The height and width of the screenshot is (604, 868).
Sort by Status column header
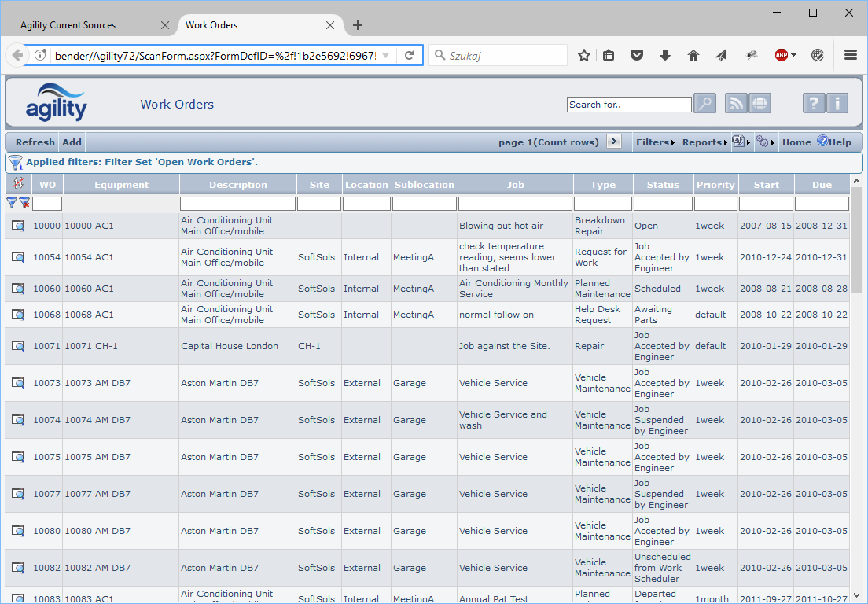pos(663,185)
